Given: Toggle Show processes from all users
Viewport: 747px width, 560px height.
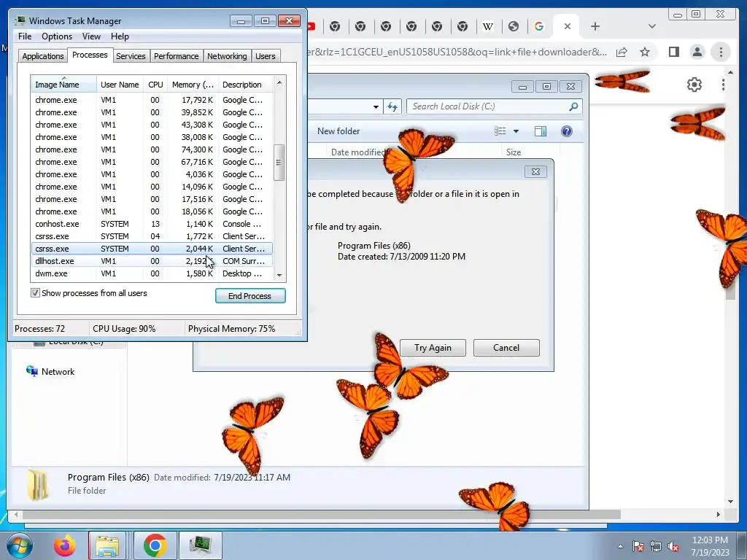Looking at the screenshot, I should tap(35, 293).
